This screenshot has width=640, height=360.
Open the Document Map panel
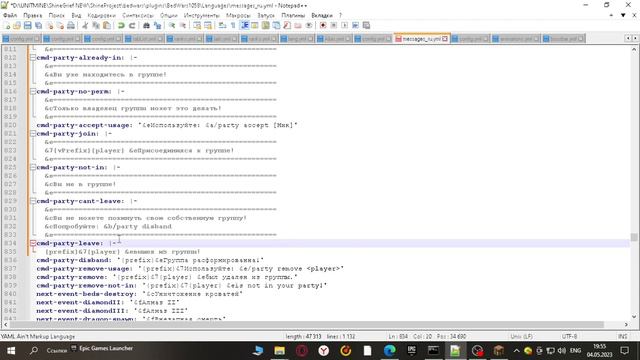pos(266,25)
